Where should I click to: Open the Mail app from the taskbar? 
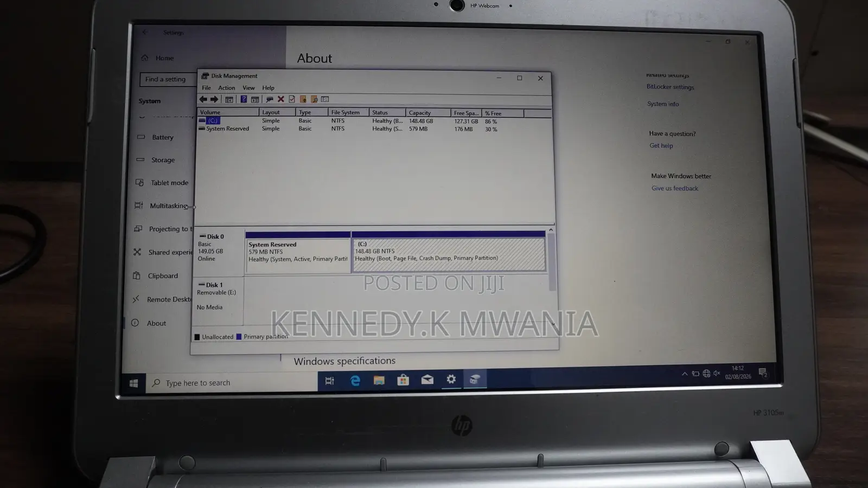pos(427,380)
